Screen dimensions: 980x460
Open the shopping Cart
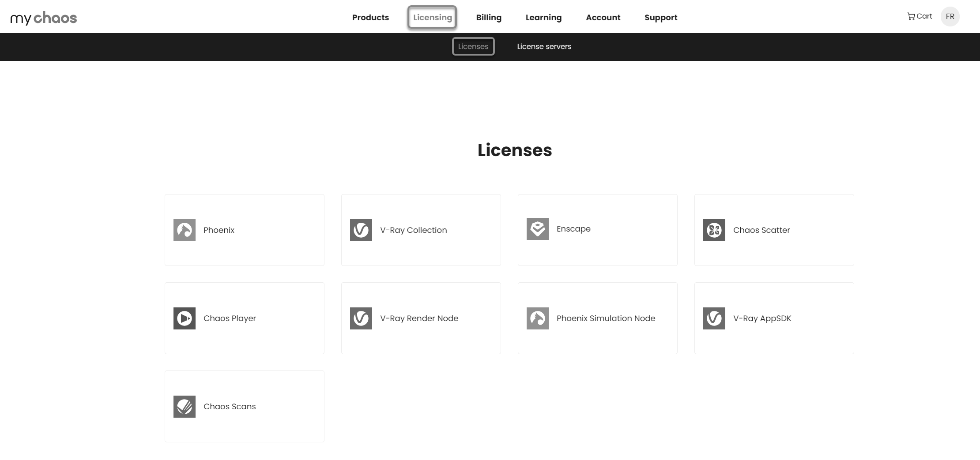[920, 16]
